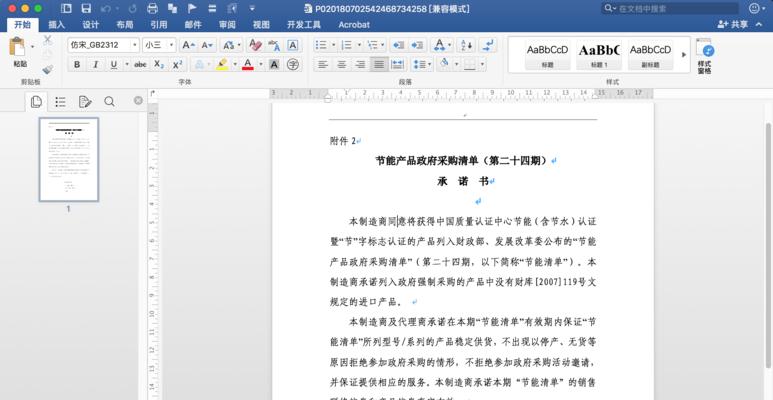Apply the 副标题 style
This screenshot has height=400, width=773.
click(650, 54)
